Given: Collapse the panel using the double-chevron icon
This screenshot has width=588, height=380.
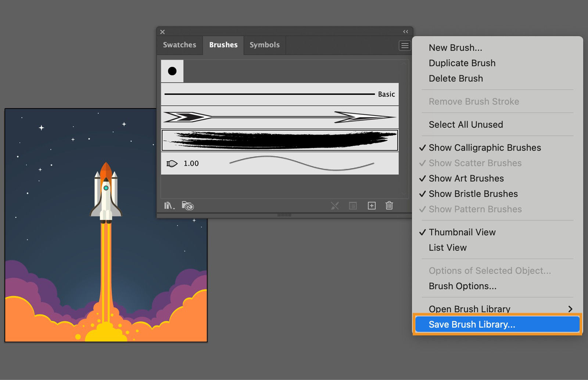Looking at the screenshot, I should [x=406, y=32].
